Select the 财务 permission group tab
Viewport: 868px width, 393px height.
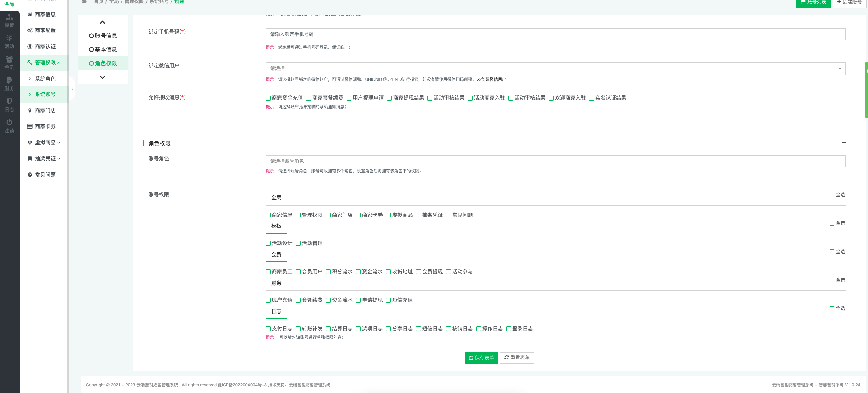coord(276,283)
